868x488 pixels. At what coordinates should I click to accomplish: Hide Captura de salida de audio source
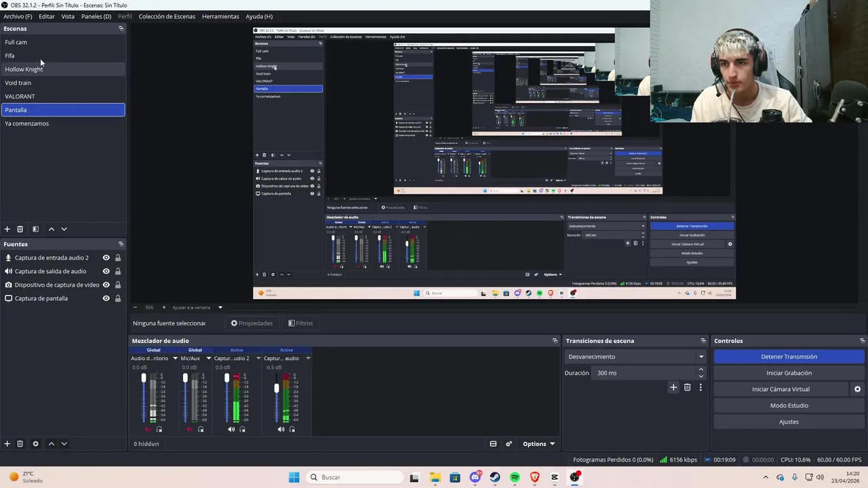tap(106, 271)
